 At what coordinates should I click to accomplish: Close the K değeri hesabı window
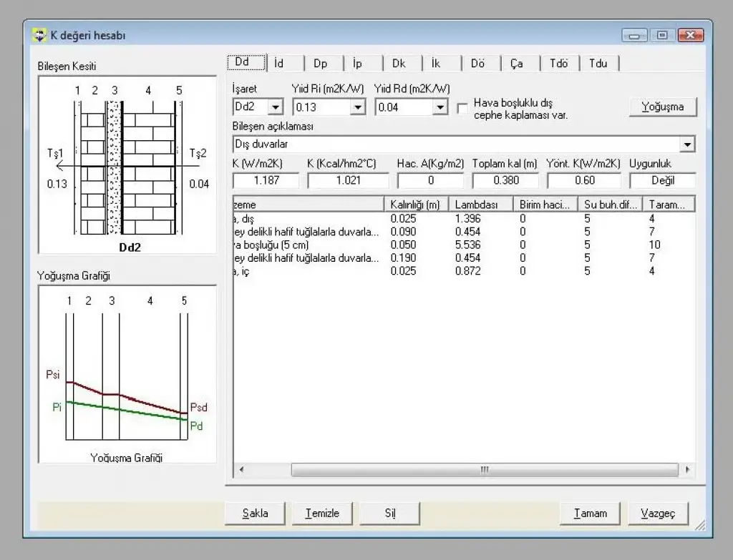(x=691, y=35)
